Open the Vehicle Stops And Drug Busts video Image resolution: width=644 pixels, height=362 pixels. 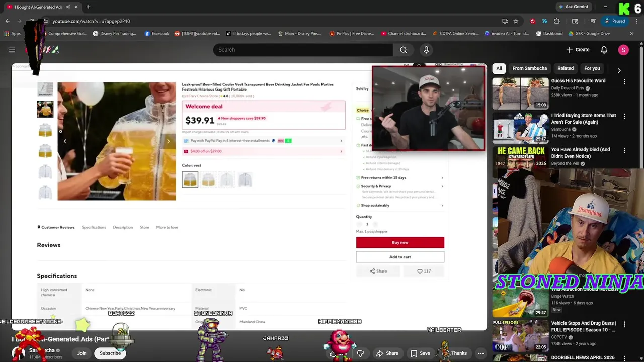click(520, 335)
